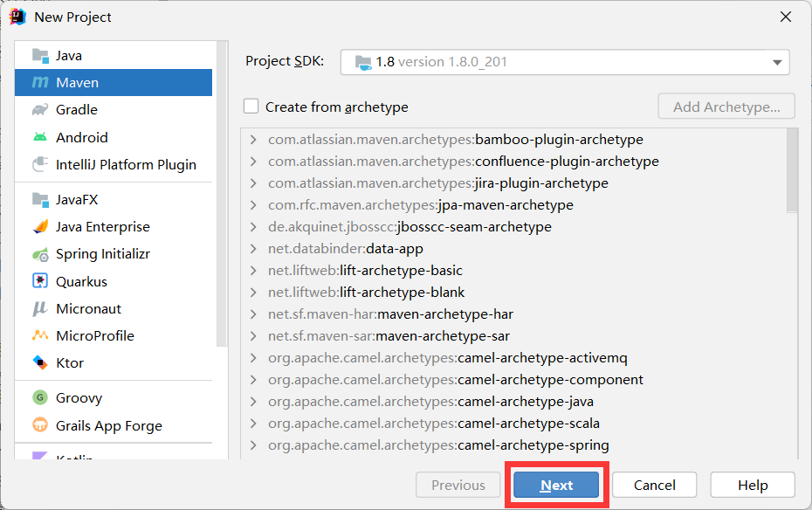This screenshot has height=510, width=812.
Task: Pick Android from the project list
Action: 114,137
